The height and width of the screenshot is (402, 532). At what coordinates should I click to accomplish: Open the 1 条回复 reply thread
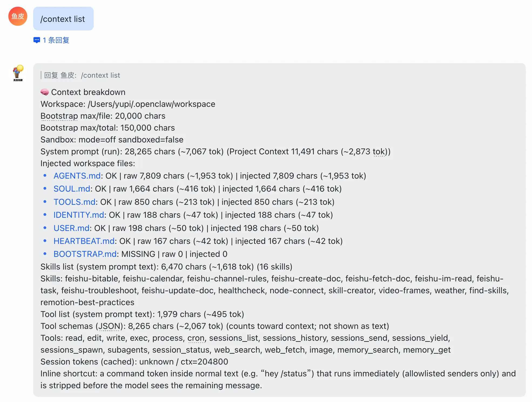56,40
